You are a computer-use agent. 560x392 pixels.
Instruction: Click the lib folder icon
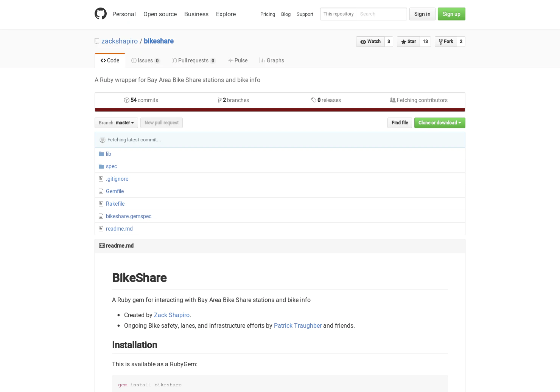[101, 154]
